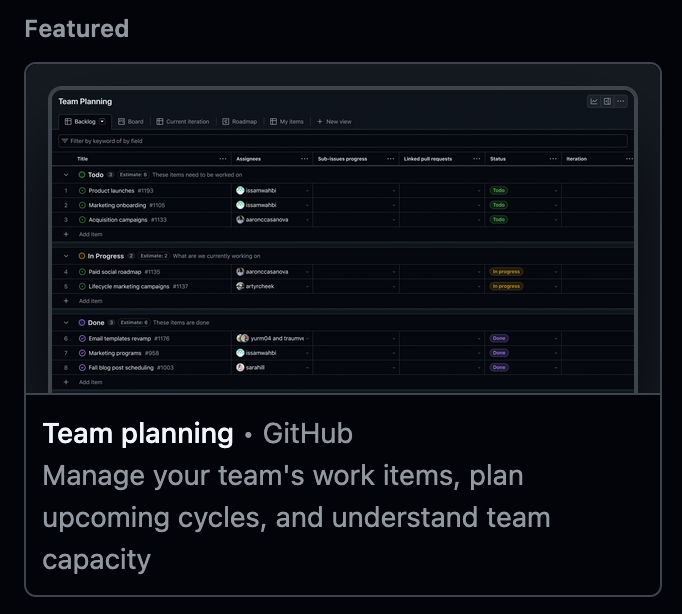Click issamwahbi avatar in Product launches row
Screen dimensions: 682x614
[x=240, y=190]
